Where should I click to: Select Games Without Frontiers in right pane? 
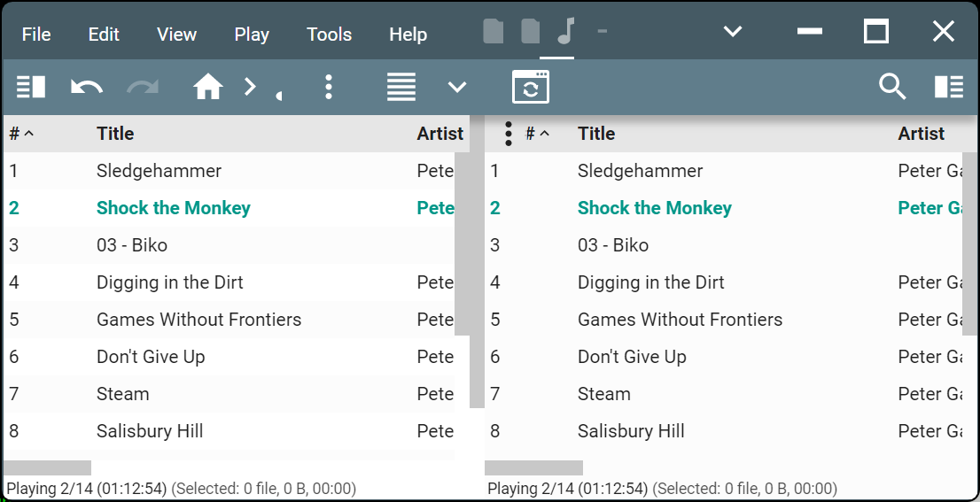pos(680,320)
